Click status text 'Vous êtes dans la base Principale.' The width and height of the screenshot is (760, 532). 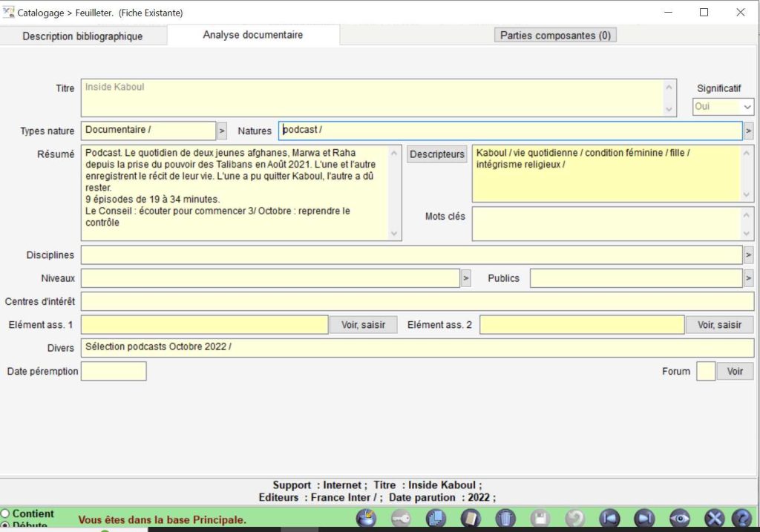pyautogui.click(x=163, y=519)
